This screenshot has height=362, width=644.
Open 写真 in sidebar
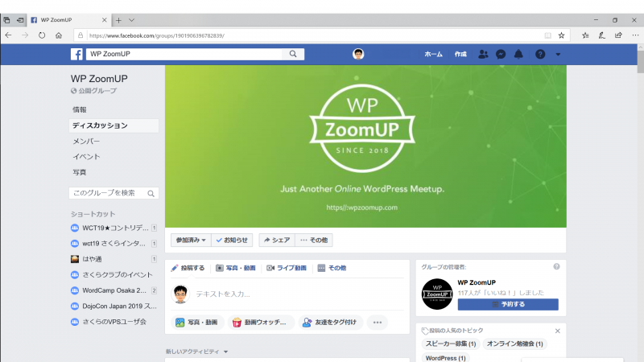80,172
